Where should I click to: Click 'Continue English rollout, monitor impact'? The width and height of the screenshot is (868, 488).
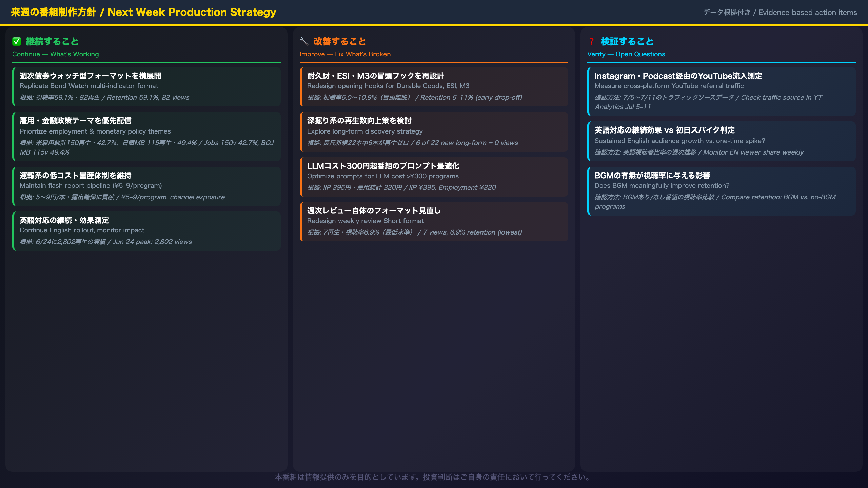tap(82, 230)
